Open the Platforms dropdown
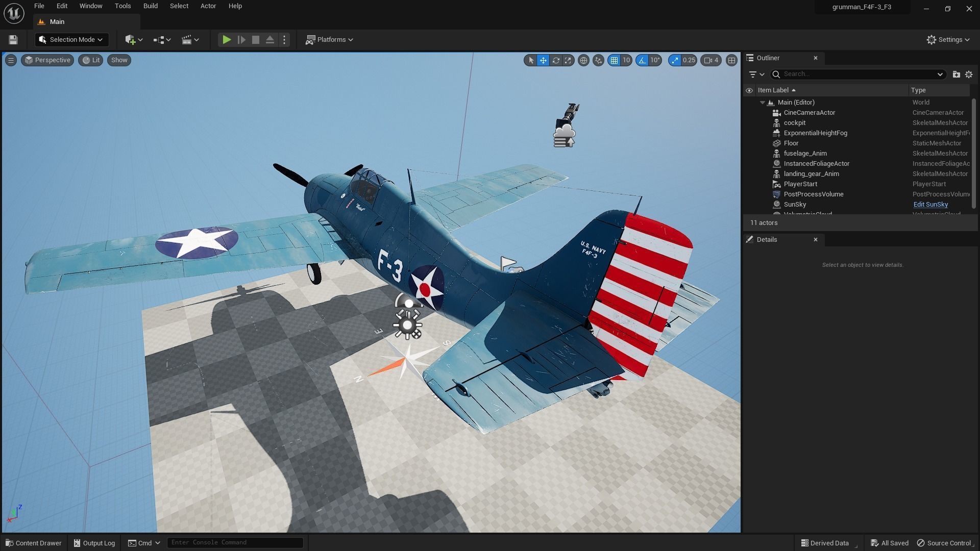Image resolution: width=980 pixels, height=551 pixels. click(x=329, y=40)
